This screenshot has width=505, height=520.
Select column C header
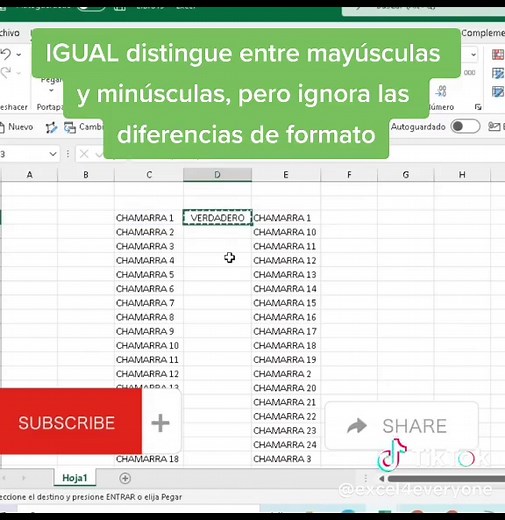[149, 175]
